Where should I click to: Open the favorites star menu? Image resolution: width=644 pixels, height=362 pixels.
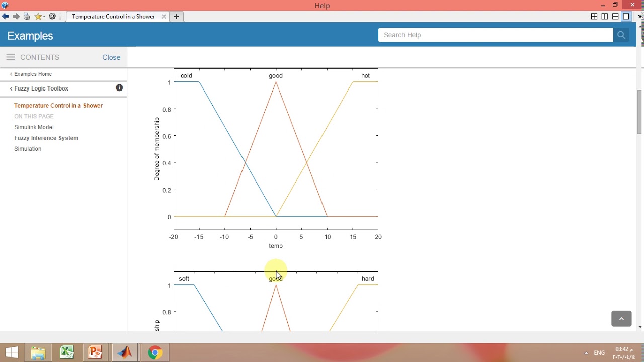click(x=39, y=17)
